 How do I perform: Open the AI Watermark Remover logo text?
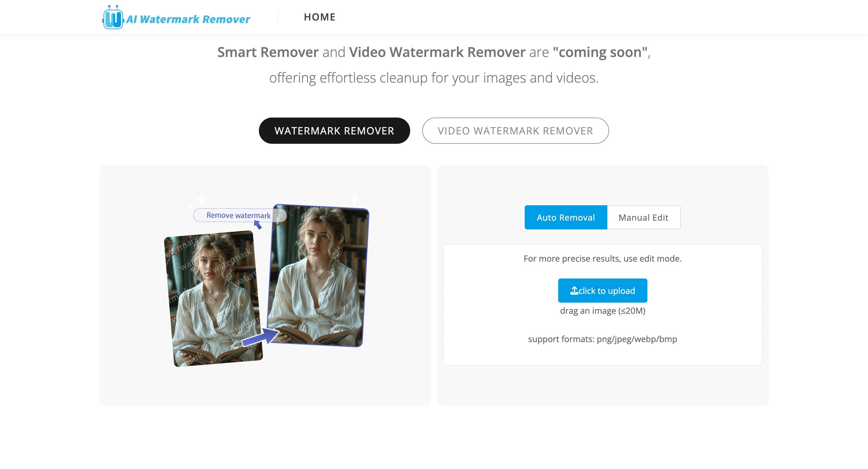pyautogui.click(x=188, y=19)
